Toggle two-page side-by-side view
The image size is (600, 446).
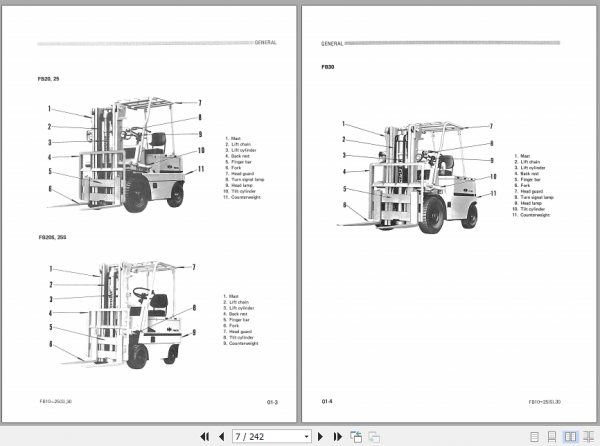pos(570,436)
